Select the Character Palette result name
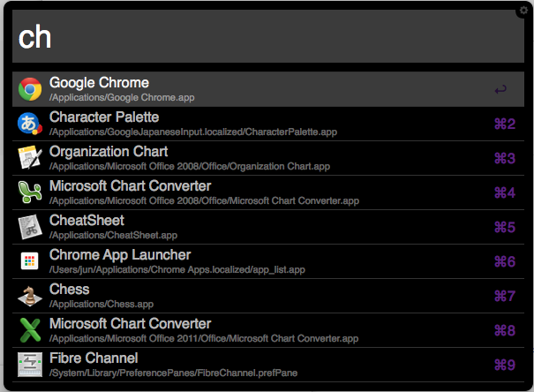This screenshot has height=392, width=534. pyautogui.click(x=104, y=117)
